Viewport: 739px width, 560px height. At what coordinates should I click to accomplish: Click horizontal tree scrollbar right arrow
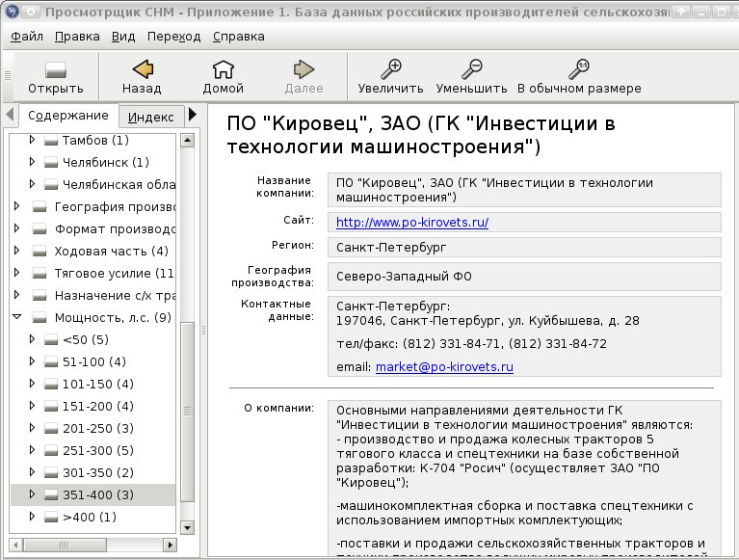click(171, 545)
